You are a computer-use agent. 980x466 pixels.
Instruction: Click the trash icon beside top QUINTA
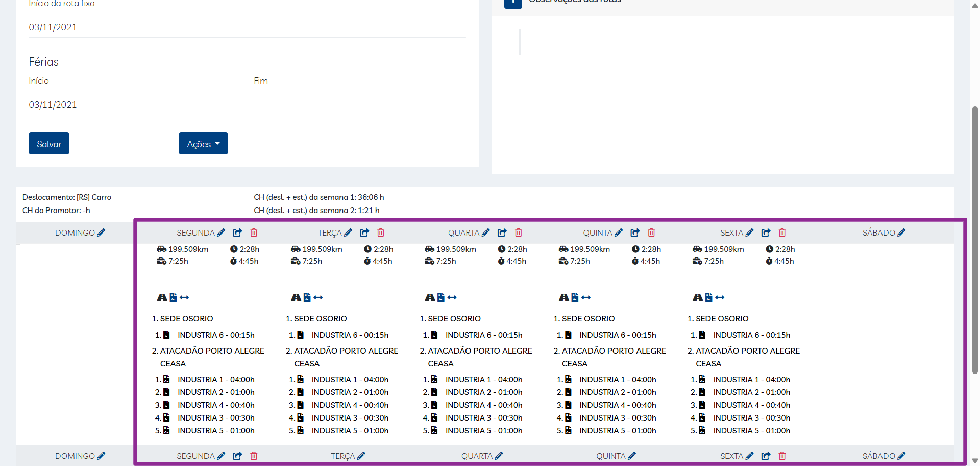(x=651, y=233)
